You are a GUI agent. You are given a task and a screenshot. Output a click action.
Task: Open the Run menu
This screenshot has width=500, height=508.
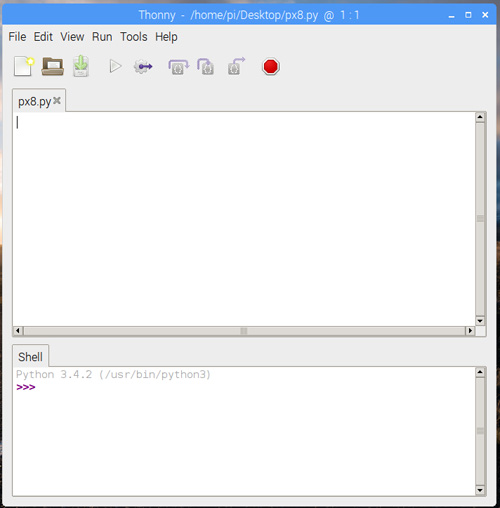point(102,37)
